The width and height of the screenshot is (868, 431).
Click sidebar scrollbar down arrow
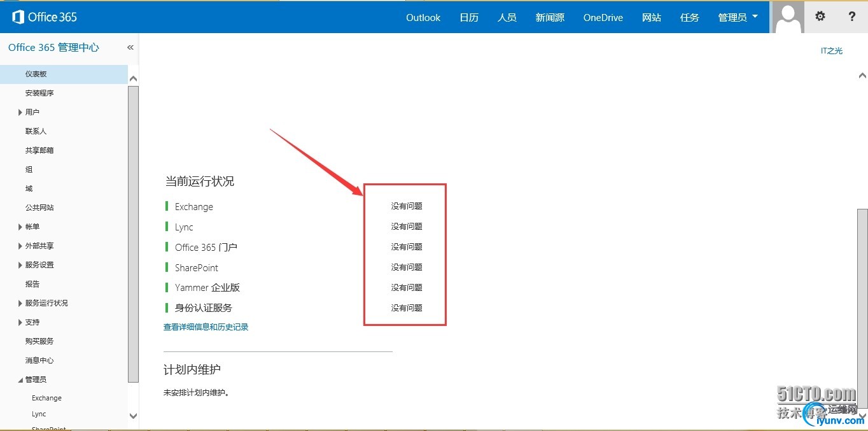pos(133,416)
